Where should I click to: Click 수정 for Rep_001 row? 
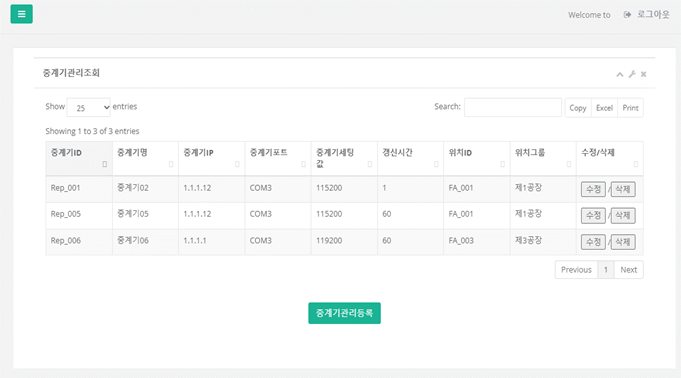coord(593,189)
